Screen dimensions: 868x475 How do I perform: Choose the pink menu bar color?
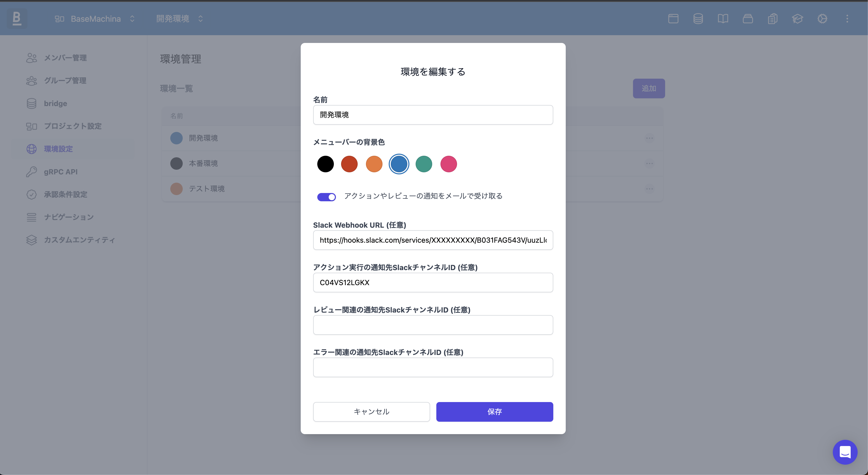click(448, 164)
